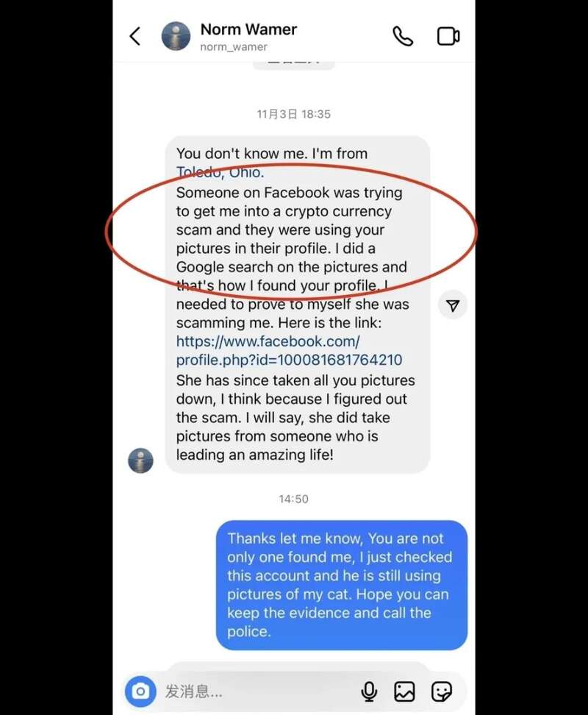Open Norm Wamer's header profile picture

(x=176, y=36)
